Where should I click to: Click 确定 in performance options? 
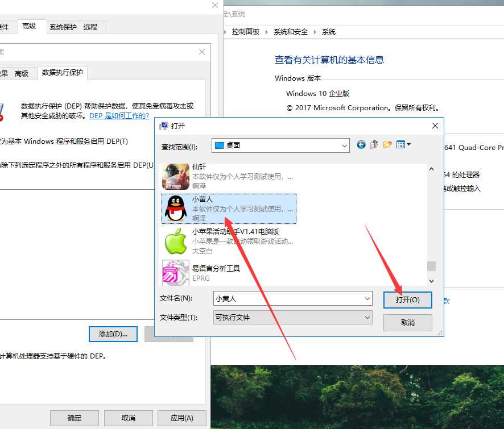(x=75, y=418)
